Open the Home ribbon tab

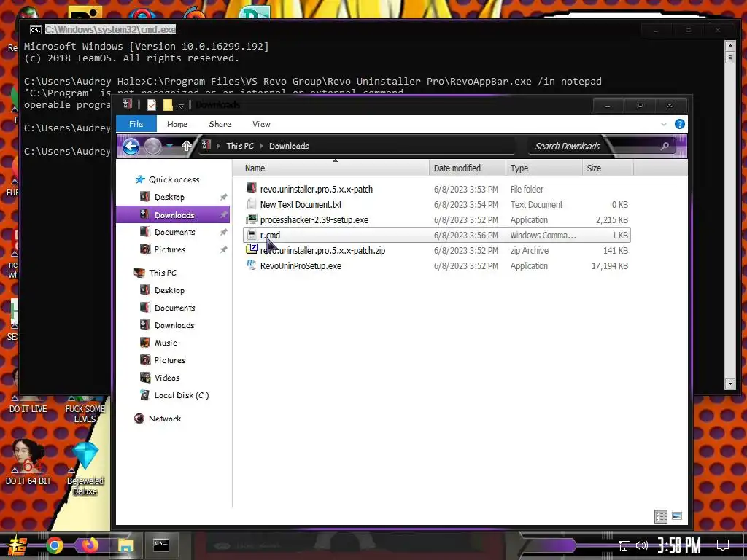coord(177,124)
